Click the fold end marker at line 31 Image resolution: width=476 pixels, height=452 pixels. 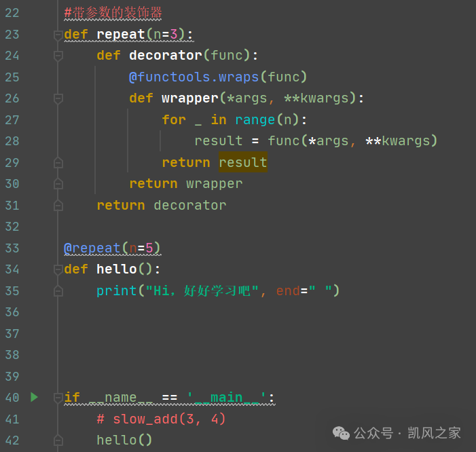58,206
